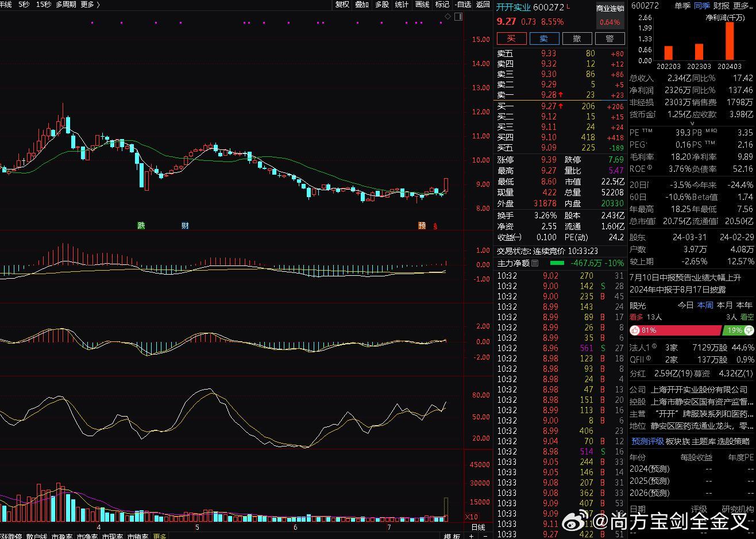Click the thumbs-up bullish vote icon
Viewport: 756px width, 539px height.
tap(635, 330)
